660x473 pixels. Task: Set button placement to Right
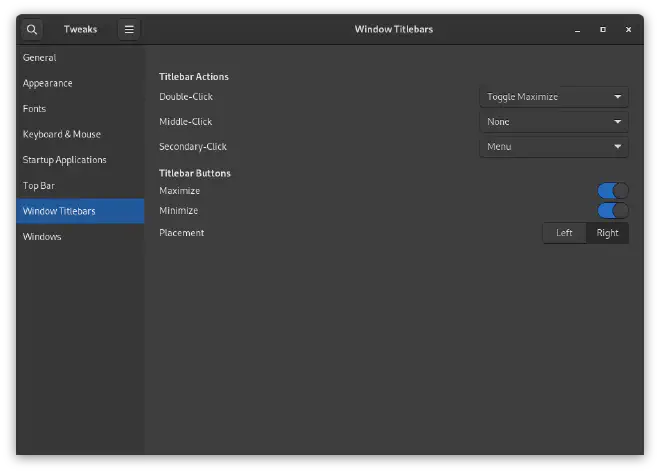(x=607, y=233)
